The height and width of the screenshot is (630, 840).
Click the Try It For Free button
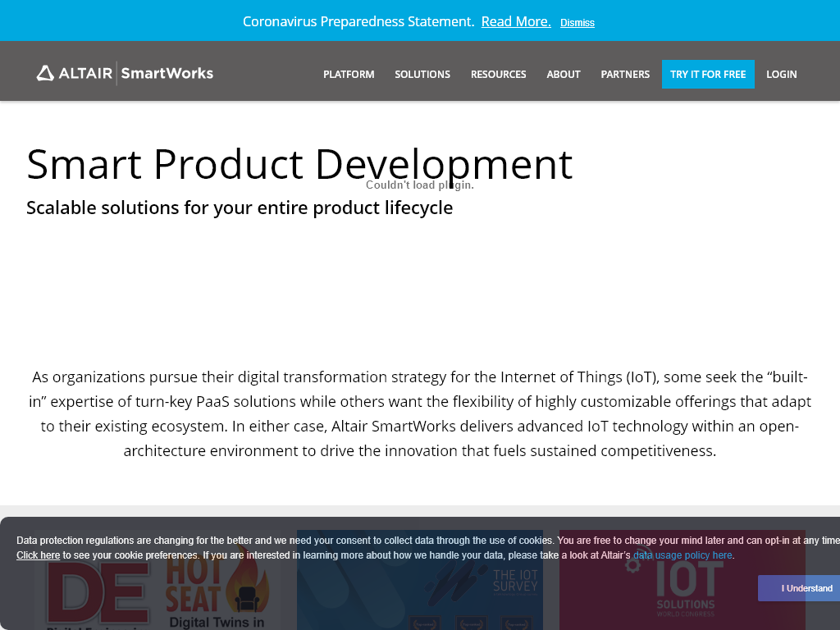708,75
